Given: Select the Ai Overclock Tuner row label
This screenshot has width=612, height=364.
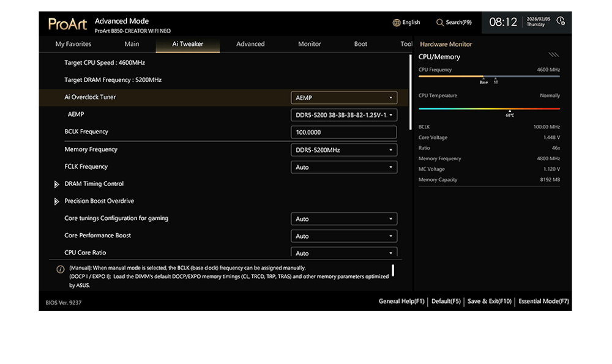Looking at the screenshot, I should [x=90, y=97].
